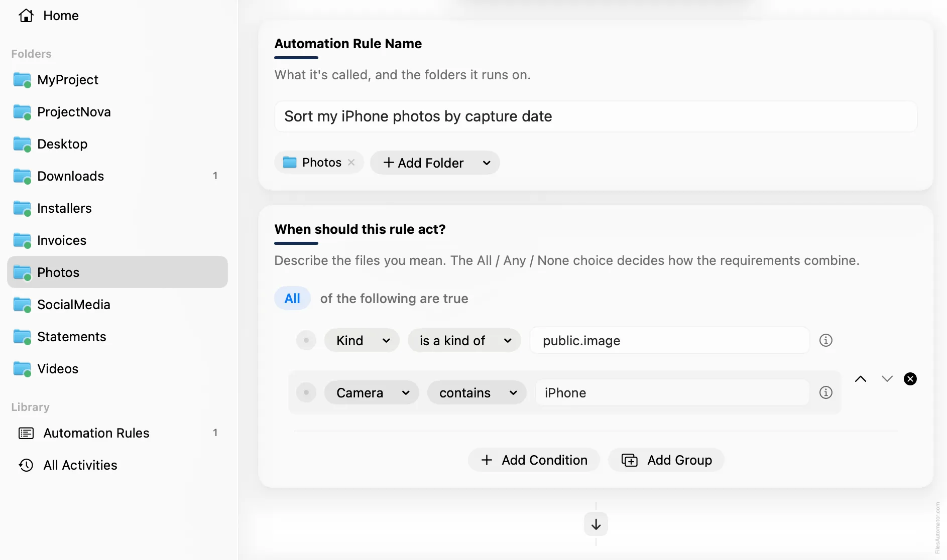Screen dimensions: 947x560
Task: Open the Invoices folder
Action: (x=117, y=240)
